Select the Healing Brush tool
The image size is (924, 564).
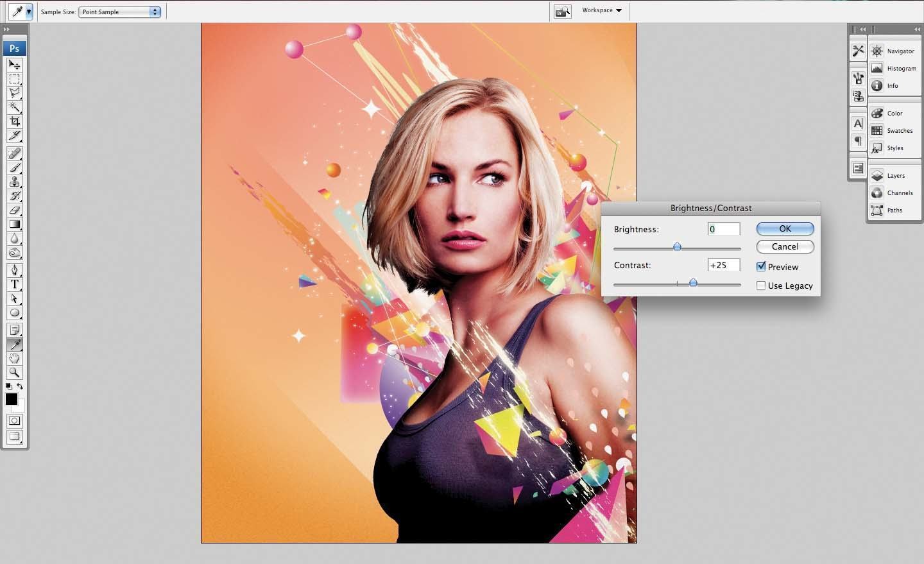click(x=14, y=153)
